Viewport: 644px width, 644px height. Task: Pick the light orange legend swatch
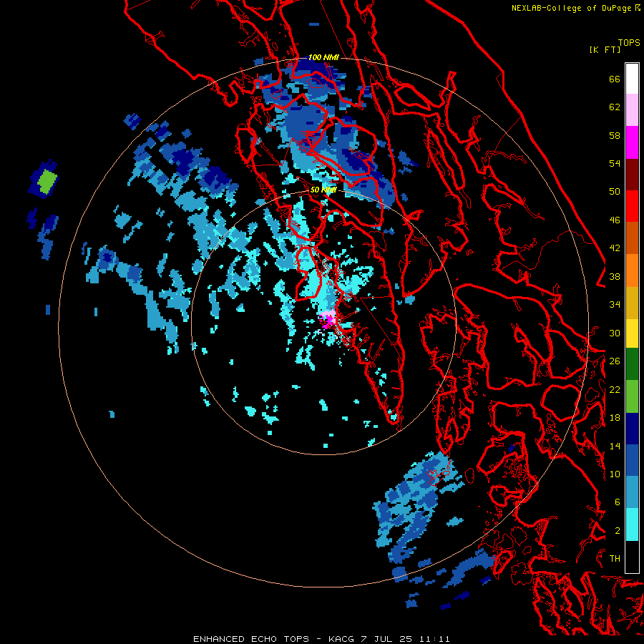[x=632, y=270]
